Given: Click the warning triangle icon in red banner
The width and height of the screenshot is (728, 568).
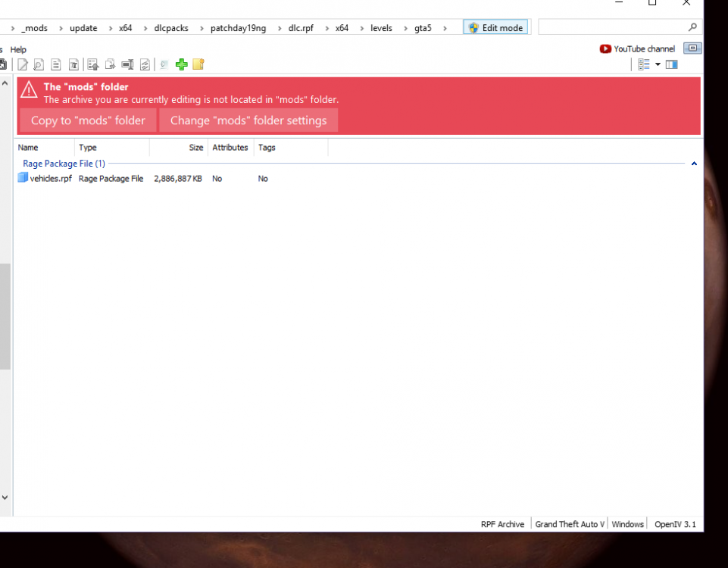Looking at the screenshot, I should click(x=29, y=89).
